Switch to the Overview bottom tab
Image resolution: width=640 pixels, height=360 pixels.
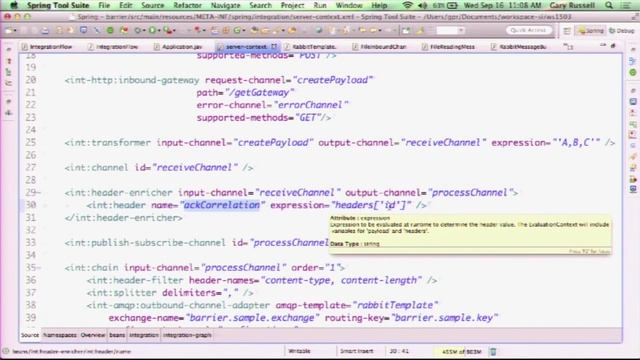tap(93, 335)
